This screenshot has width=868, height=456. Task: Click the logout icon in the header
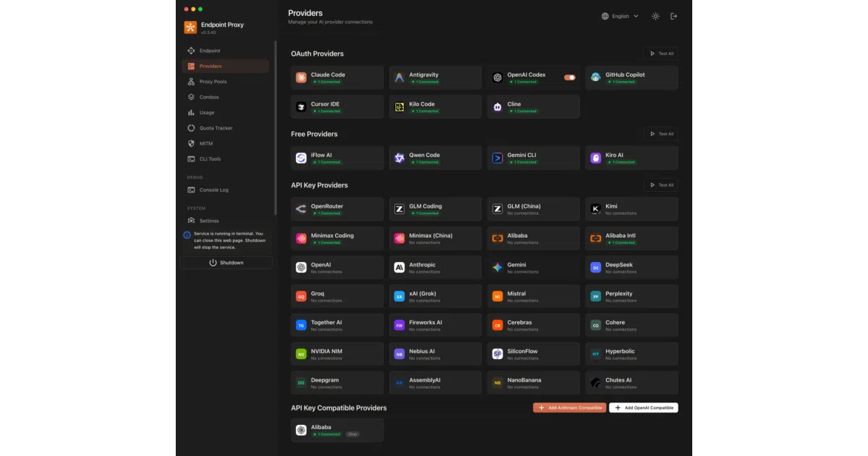pyautogui.click(x=674, y=16)
